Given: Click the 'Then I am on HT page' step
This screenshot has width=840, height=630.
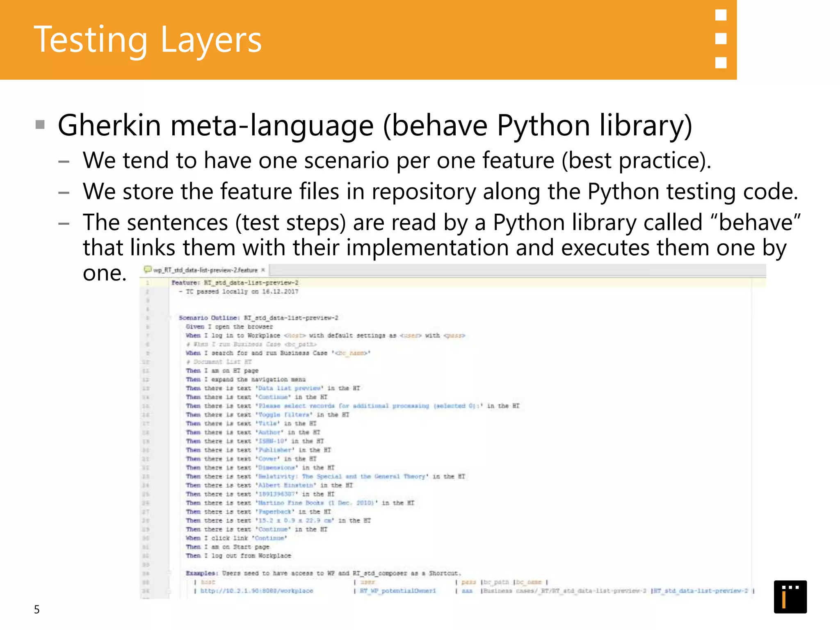Looking at the screenshot, I should (222, 371).
